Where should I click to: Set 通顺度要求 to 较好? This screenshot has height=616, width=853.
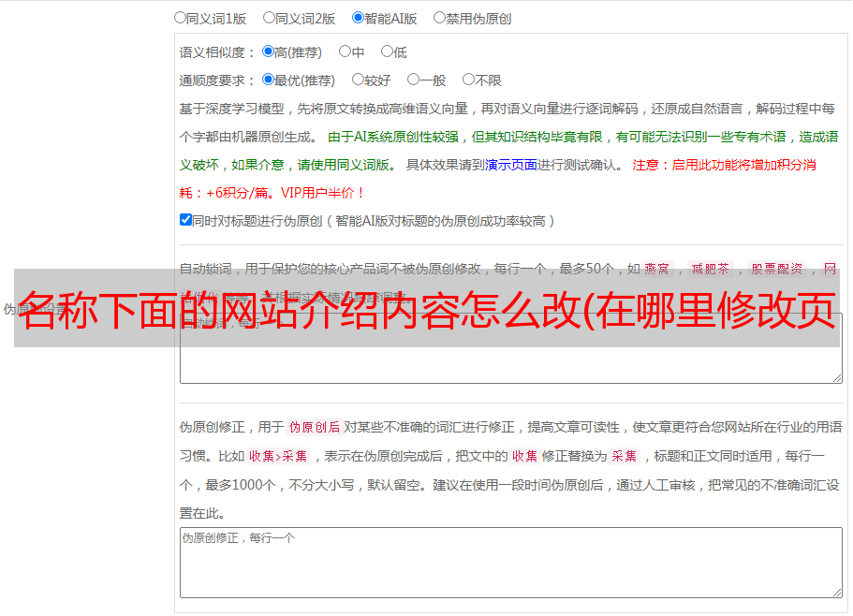tap(358, 80)
